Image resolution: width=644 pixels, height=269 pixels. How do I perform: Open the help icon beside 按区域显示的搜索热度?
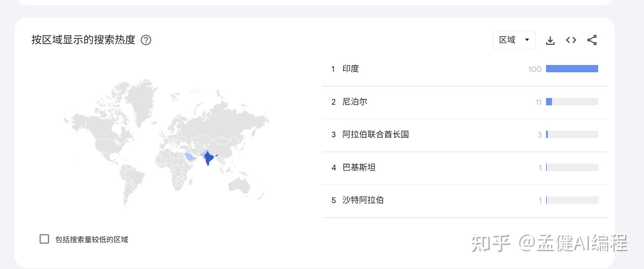point(146,40)
